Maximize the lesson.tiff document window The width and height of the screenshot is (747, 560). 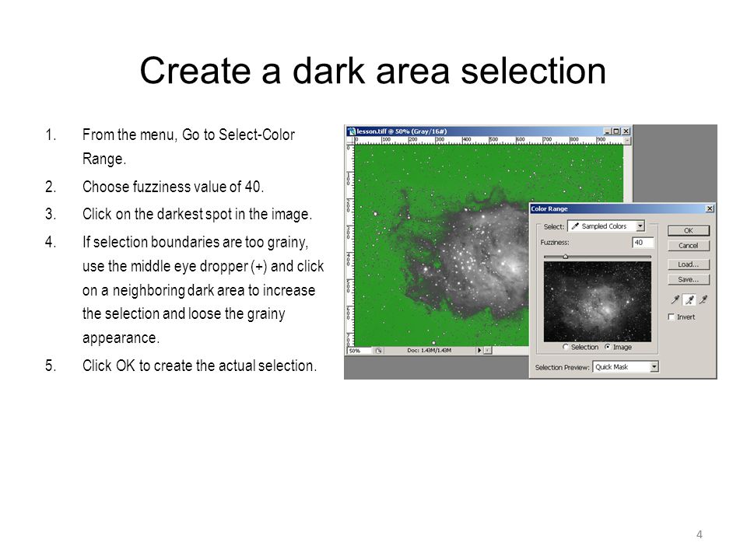(x=616, y=131)
